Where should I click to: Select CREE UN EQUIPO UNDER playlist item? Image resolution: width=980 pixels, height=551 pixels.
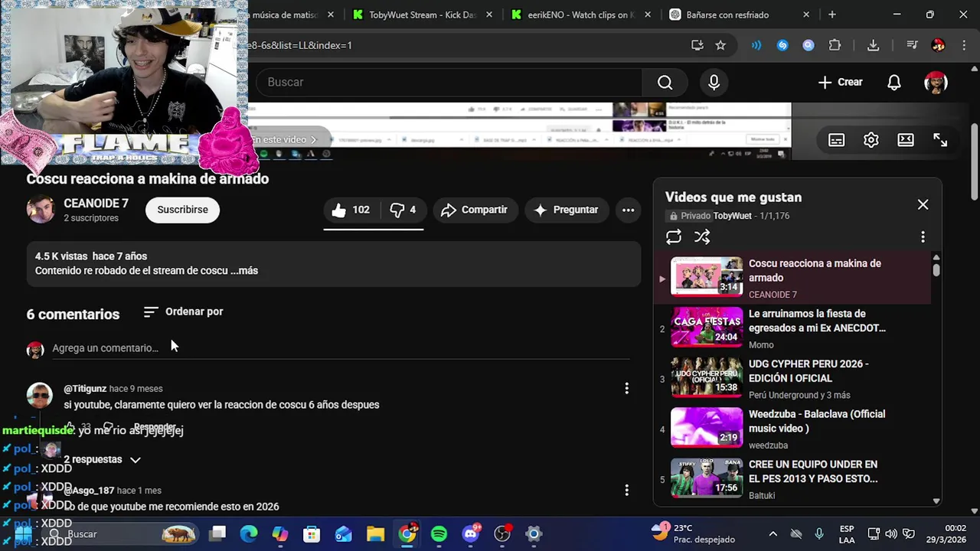(x=793, y=479)
